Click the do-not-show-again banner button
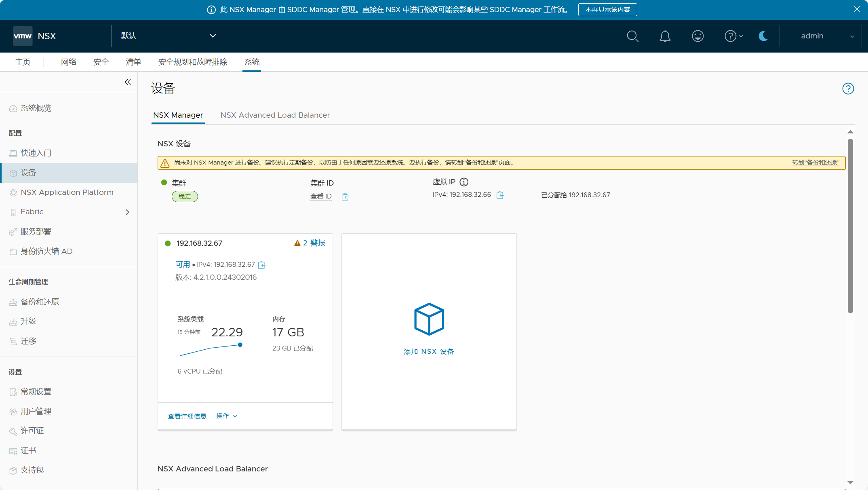Viewport: 868px width, 490px height. point(607,10)
